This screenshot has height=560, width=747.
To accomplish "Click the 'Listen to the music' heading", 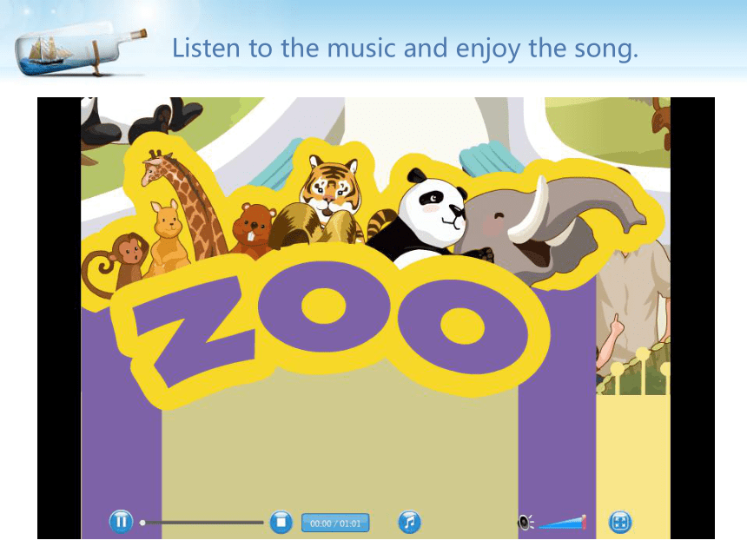I will tap(405, 49).
